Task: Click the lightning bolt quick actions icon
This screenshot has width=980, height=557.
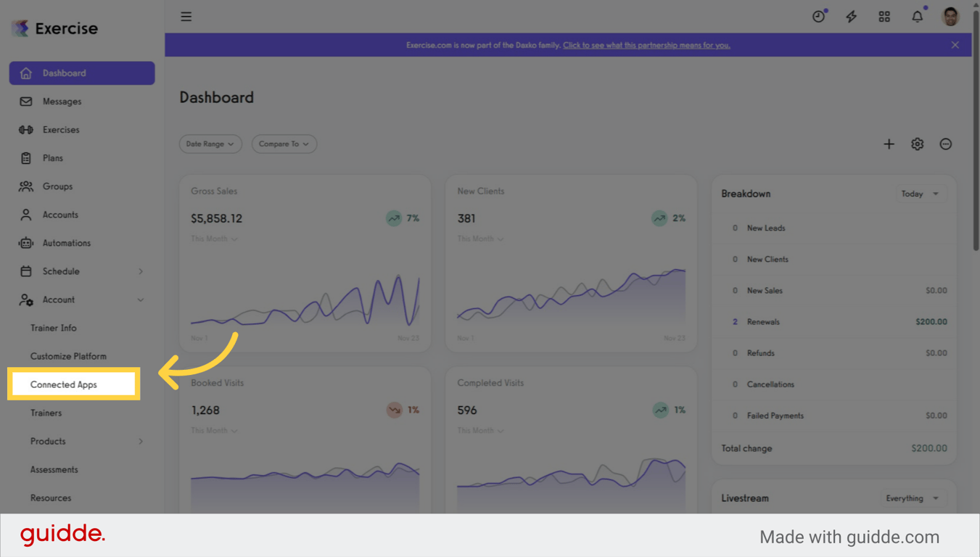Action: pos(851,16)
